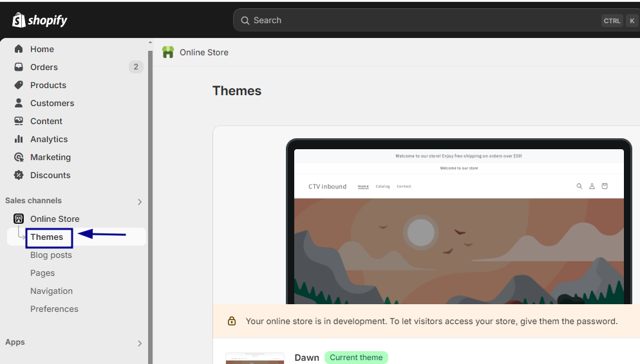Open the store Preferences

(x=54, y=309)
